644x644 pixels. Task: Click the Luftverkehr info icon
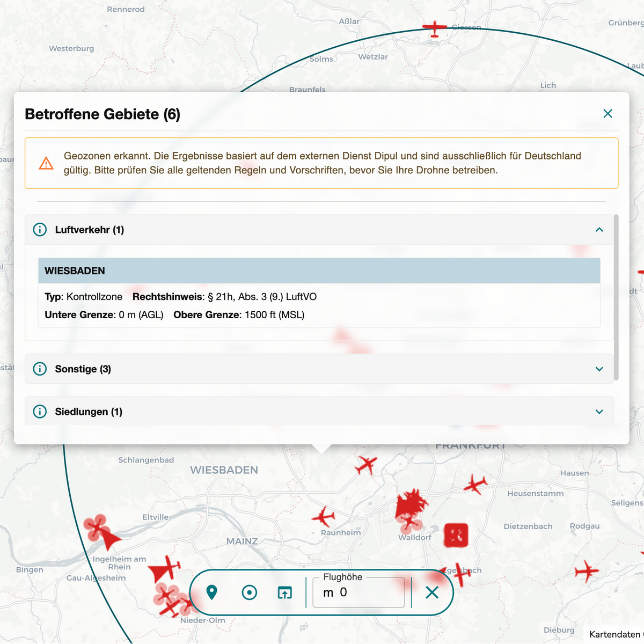point(40,230)
